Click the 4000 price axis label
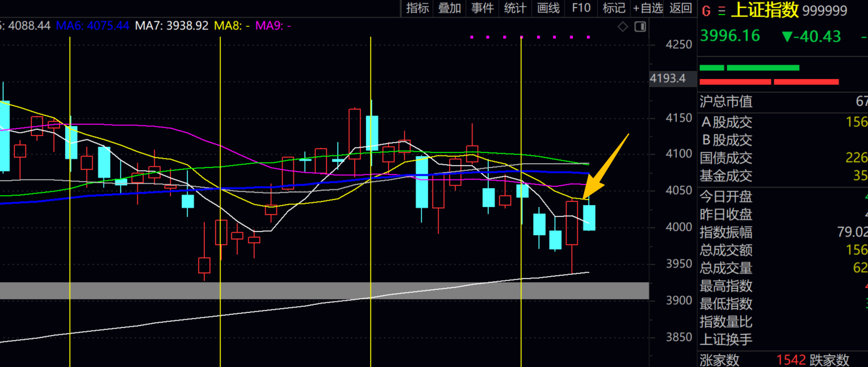This screenshot has height=367, width=868. click(679, 227)
